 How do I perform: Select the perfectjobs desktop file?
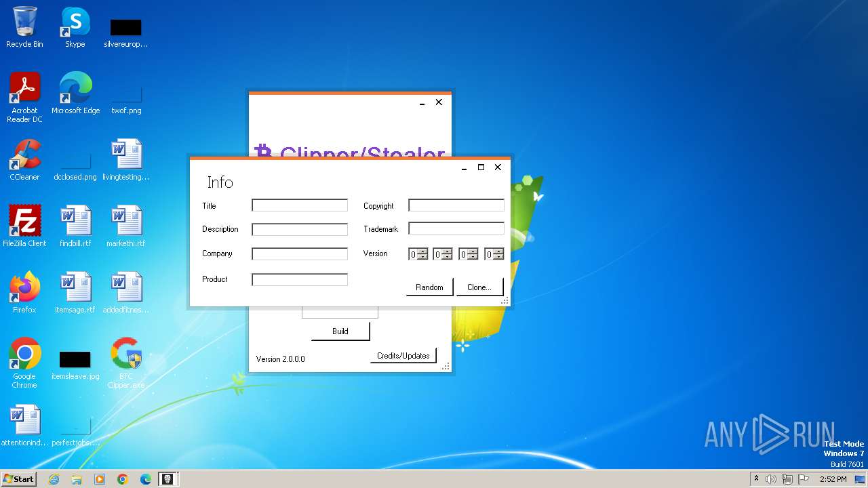(75, 431)
